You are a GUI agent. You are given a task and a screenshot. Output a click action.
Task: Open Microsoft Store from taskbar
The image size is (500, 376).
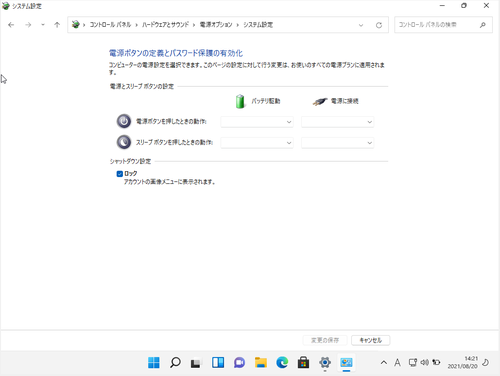pyautogui.click(x=303, y=362)
